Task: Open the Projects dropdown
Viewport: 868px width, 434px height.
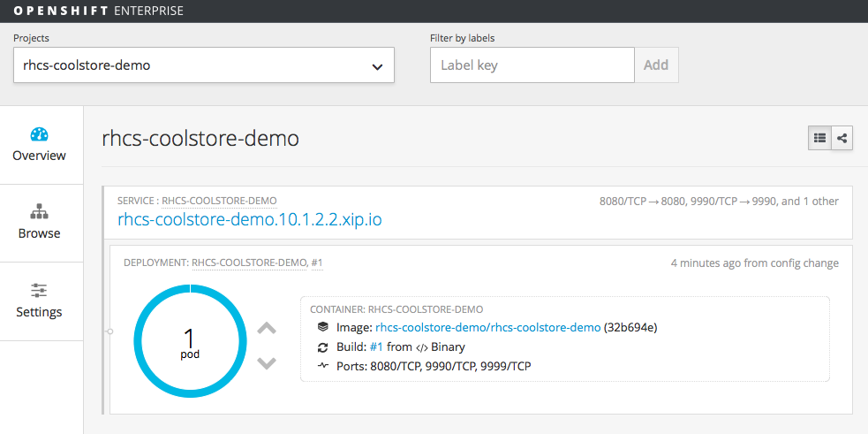Action: click(x=203, y=65)
